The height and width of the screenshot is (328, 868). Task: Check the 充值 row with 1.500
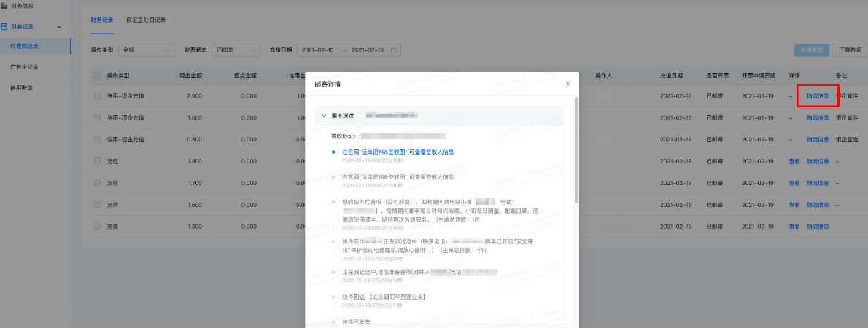click(98, 226)
